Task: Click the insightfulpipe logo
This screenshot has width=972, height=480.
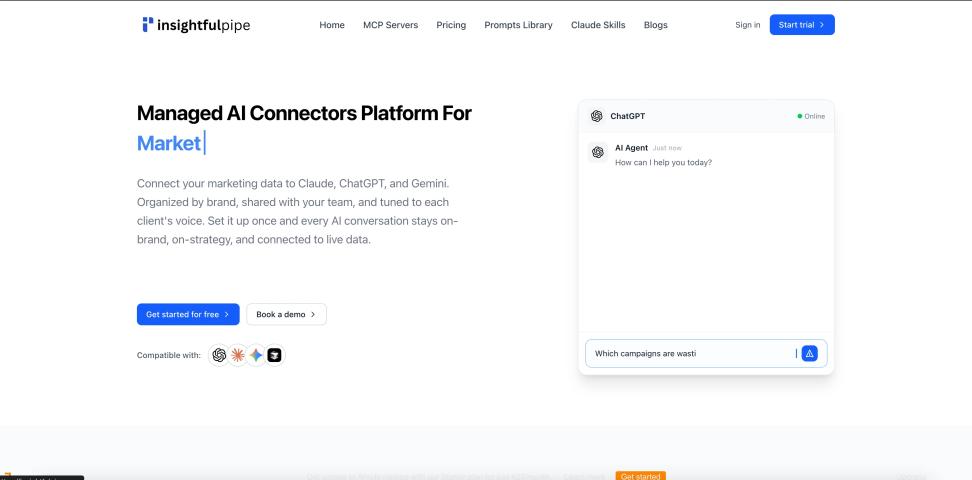Action: pyautogui.click(x=195, y=25)
